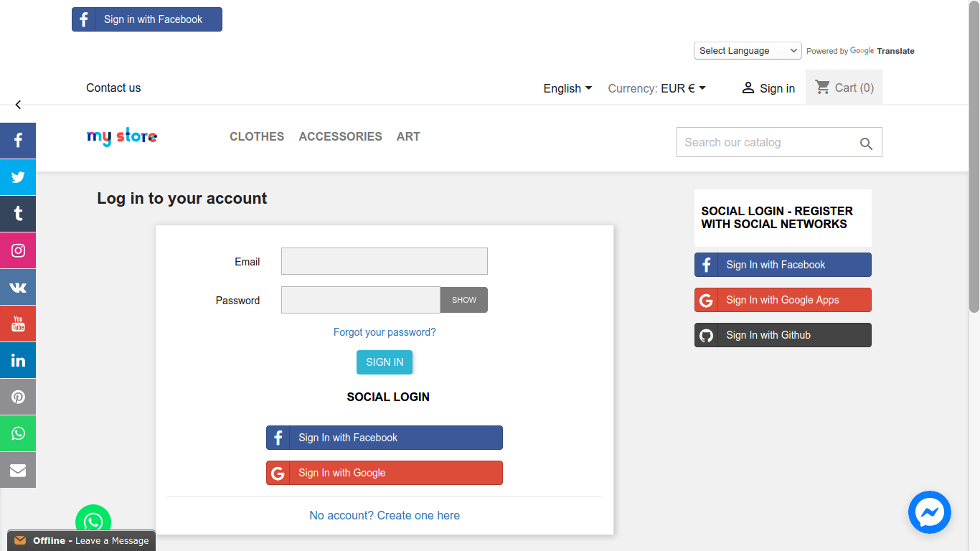Click the Pinterest icon in the sidebar
980x551 pixels.
point(18,397)
